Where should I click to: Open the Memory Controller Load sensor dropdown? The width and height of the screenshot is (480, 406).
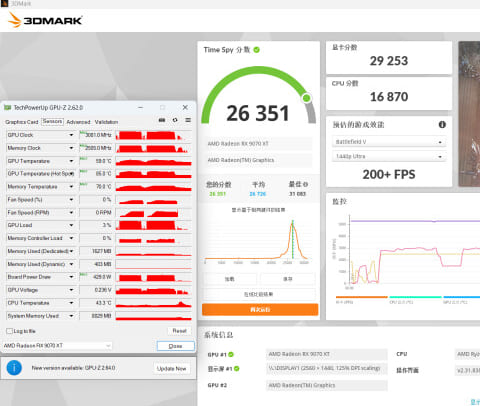(x=71, y=238)
